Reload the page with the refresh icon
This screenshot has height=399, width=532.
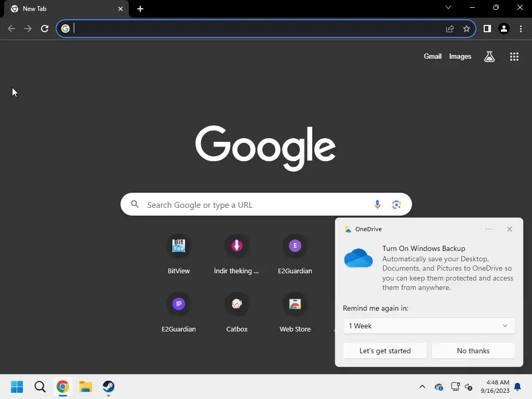pos(45,29)
